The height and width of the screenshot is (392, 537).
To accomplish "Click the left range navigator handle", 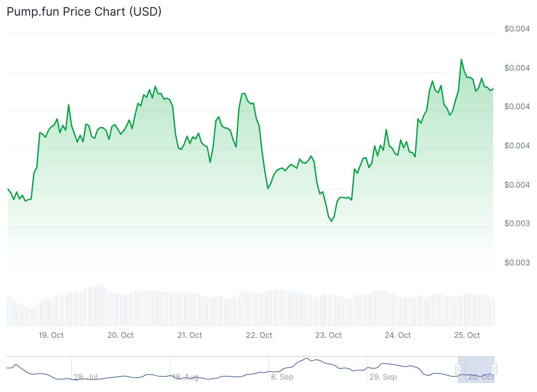I will pyautogui.click(x=458, y=369).
